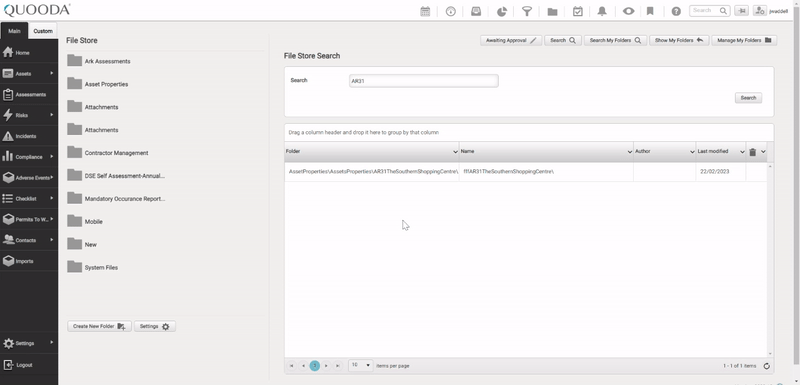Click Show My Folders button
Screen dimensions: 800x385
pyautogui.click(x=679, y=40)
